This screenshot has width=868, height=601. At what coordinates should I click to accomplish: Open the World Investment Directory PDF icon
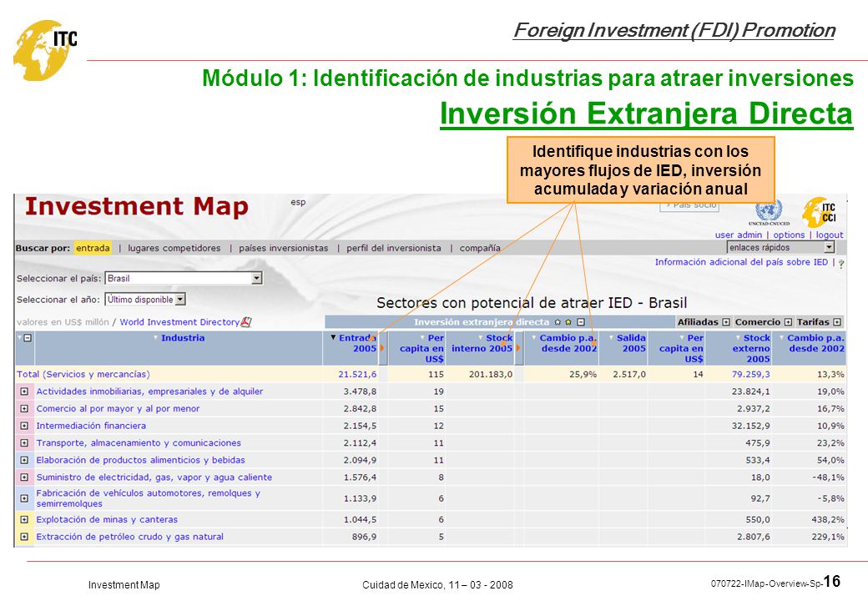click(x=246, y=322)
